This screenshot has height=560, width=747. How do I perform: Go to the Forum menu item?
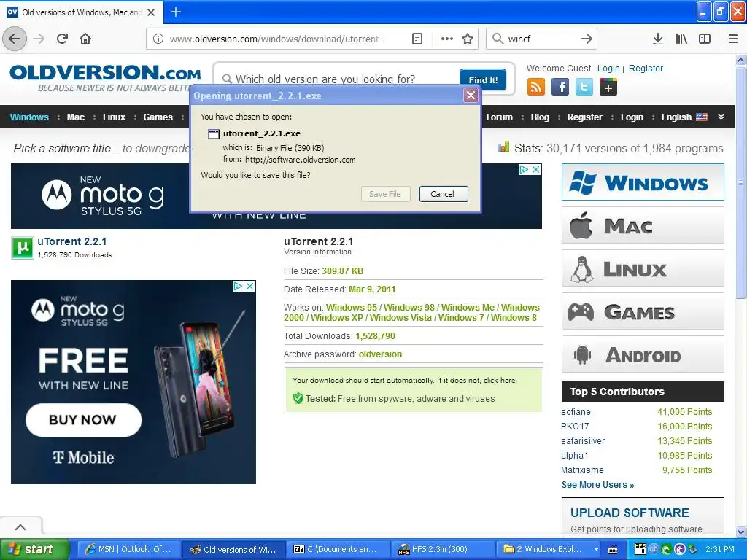click(499, 117)
